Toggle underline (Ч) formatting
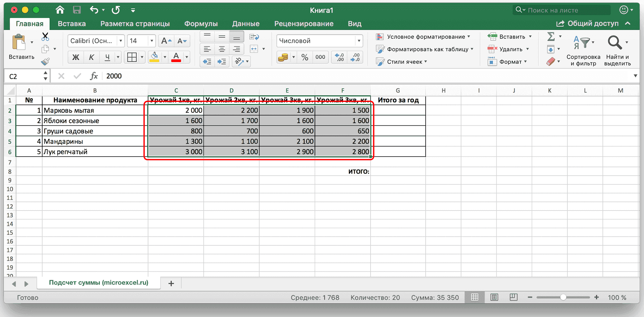 pyautogui.click(x=107, y=57)
